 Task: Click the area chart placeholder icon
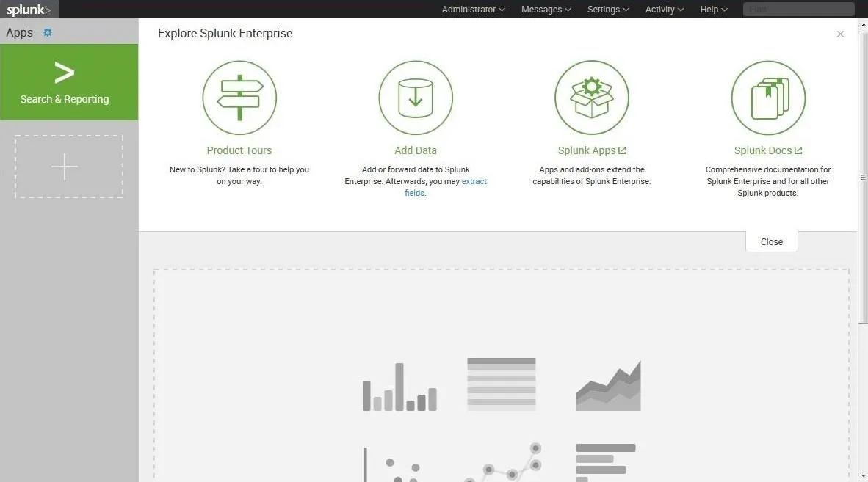(x=608, y=386)
